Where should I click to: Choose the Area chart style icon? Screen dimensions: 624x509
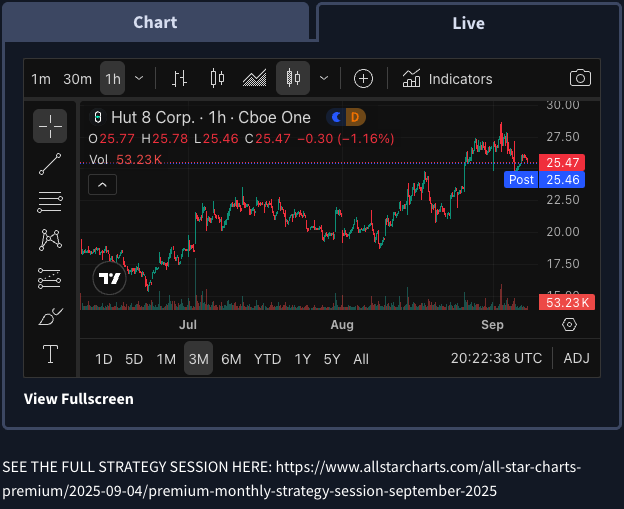[255, 78]
